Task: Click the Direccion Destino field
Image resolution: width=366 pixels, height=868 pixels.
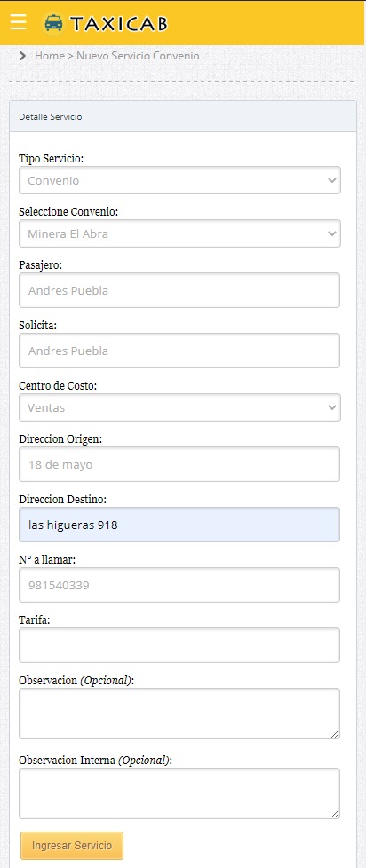Action: tap(179, 525)
